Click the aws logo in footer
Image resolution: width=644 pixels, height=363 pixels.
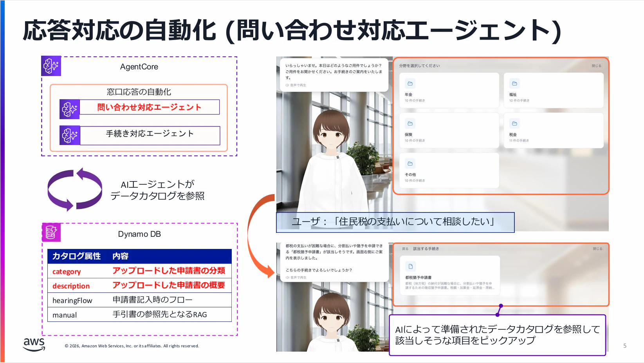(34, 344)
